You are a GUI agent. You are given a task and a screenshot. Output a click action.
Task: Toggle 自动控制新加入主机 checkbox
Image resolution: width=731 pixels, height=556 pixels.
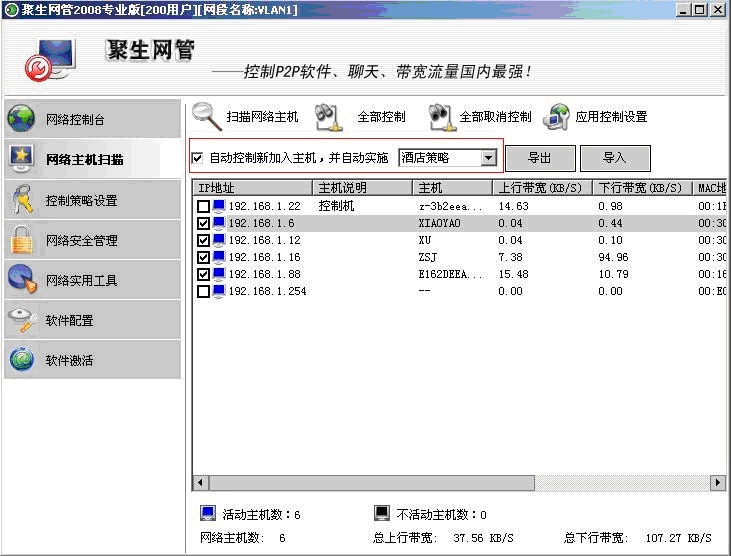coord(197,158)
